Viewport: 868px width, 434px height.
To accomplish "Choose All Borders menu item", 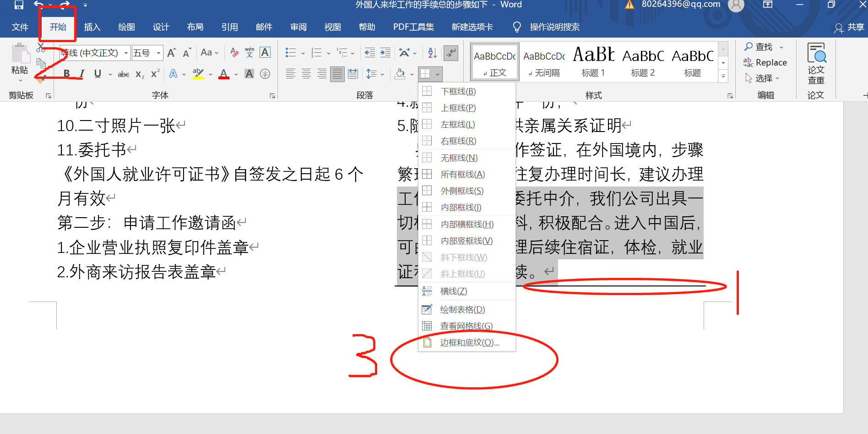I will click(467, 174).
